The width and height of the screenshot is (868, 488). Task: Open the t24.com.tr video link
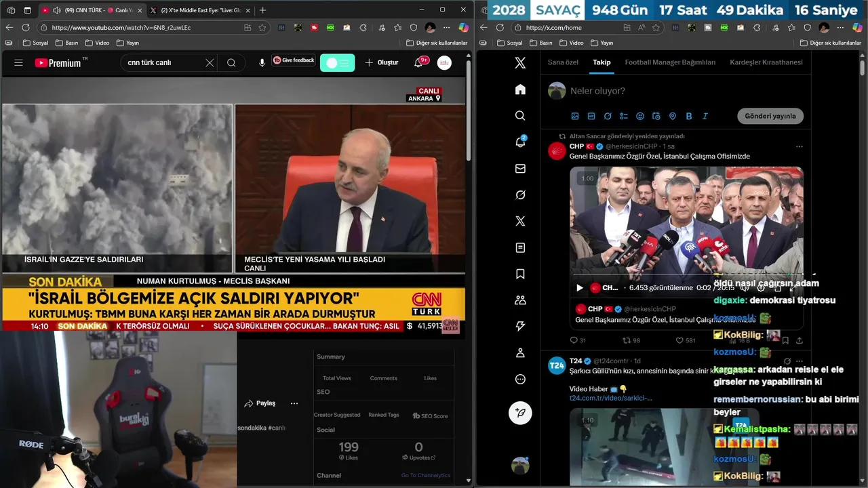point(610,398)
